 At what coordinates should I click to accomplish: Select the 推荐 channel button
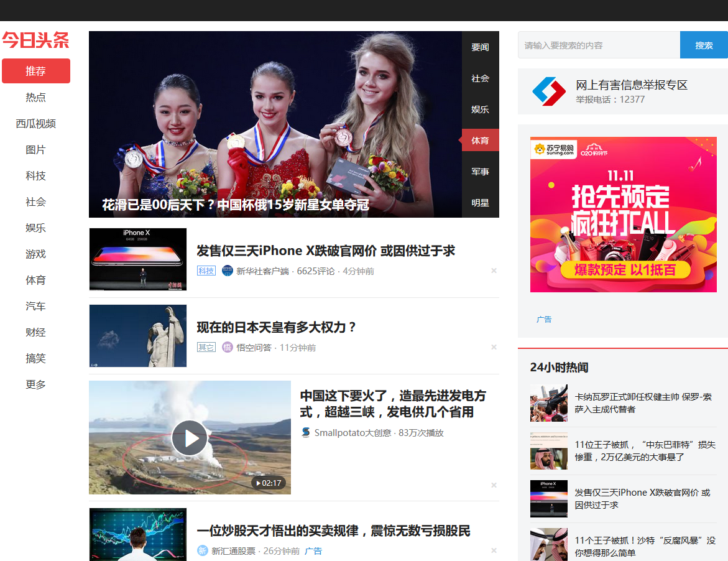36,71
